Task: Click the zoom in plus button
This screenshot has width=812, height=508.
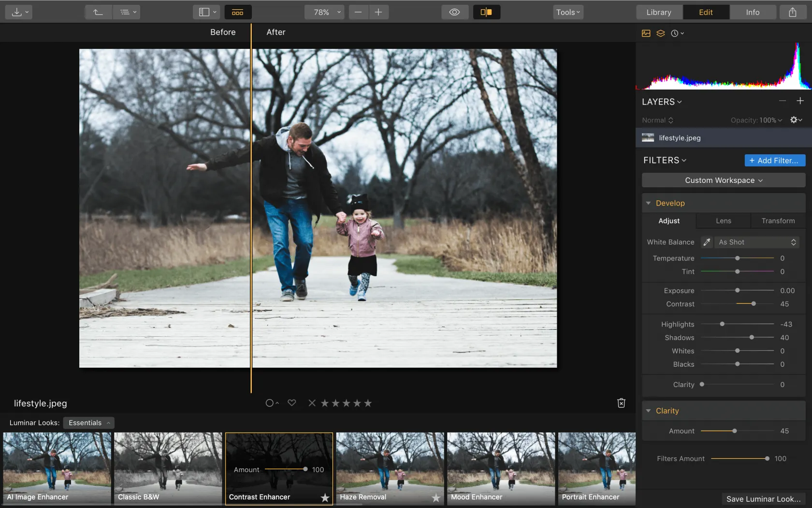Action: coord(378,12)
